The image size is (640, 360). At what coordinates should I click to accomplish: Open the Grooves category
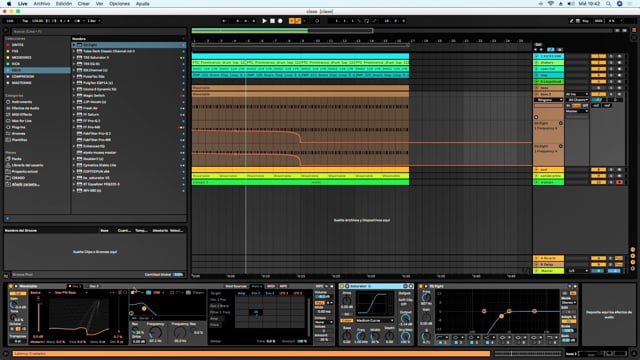(x=18, y=133)
